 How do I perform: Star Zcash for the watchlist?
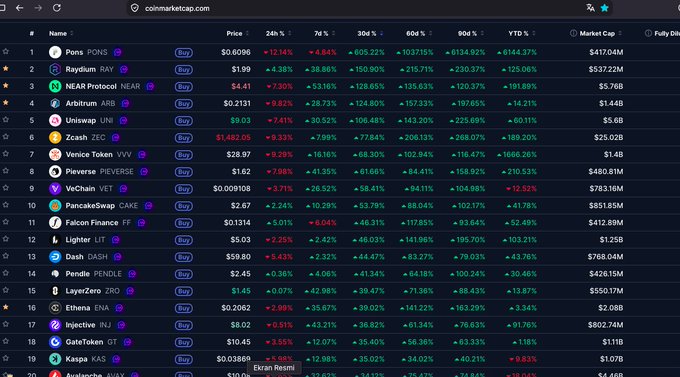click(x=6, y=137)
